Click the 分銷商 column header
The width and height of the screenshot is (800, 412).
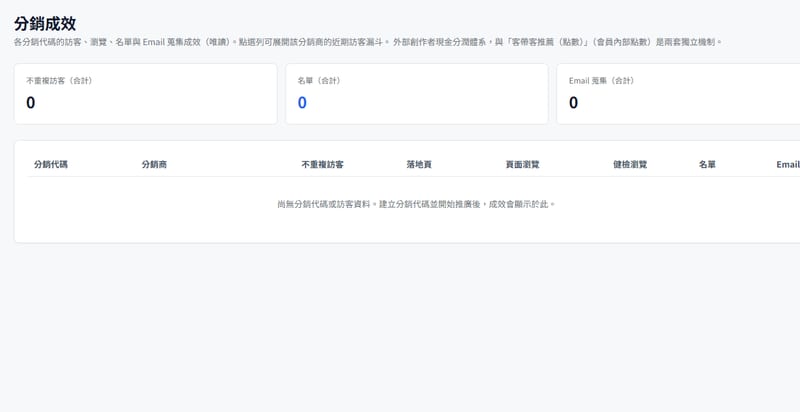[154, 165]
